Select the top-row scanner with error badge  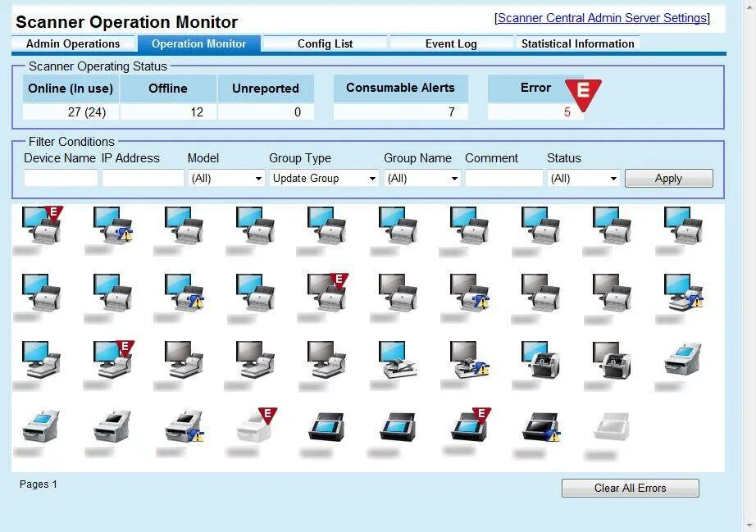[43, 225]
